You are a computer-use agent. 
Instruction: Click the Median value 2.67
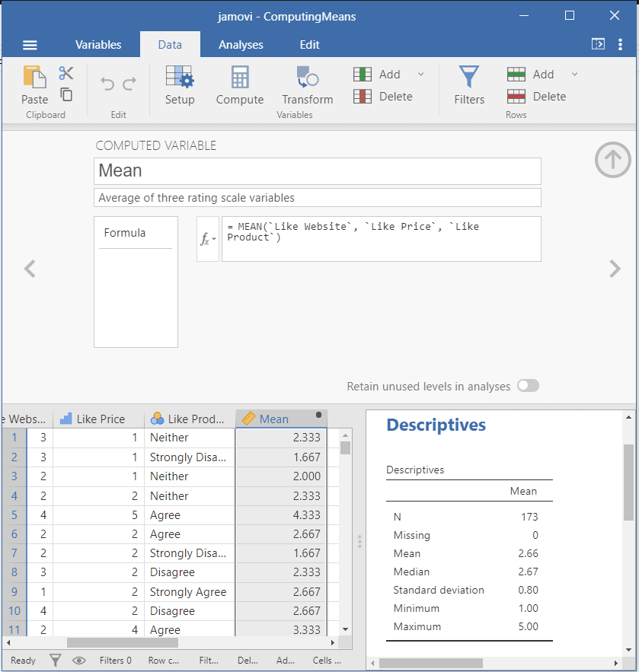pos(528,572)
